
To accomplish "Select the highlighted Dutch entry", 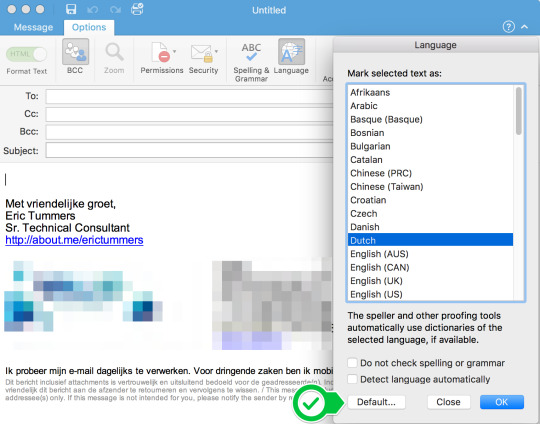I will click(x=430, y=240).
